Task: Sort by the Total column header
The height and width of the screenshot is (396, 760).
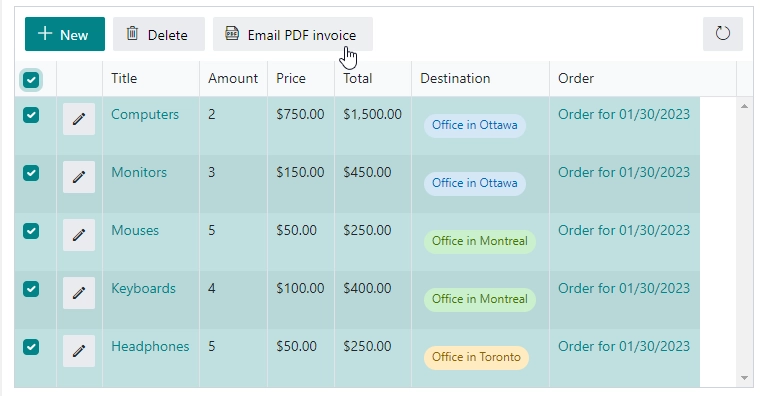Action: [x=358, y=79]
